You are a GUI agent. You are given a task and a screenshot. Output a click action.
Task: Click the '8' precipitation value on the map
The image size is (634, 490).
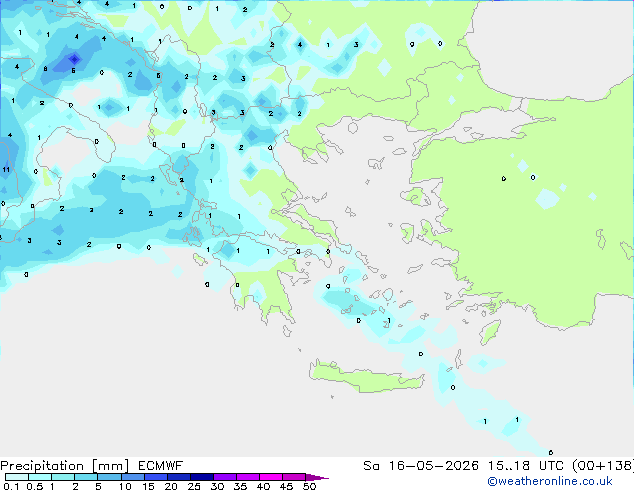(45, 69)
